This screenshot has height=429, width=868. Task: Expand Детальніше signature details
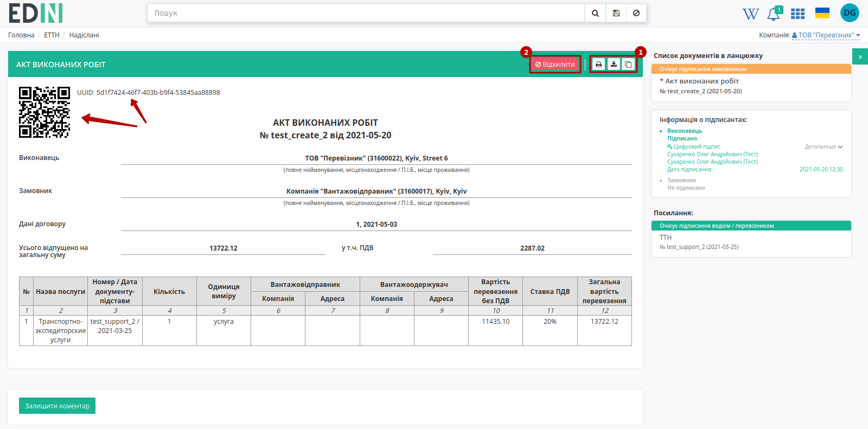[x=824, y=146]
